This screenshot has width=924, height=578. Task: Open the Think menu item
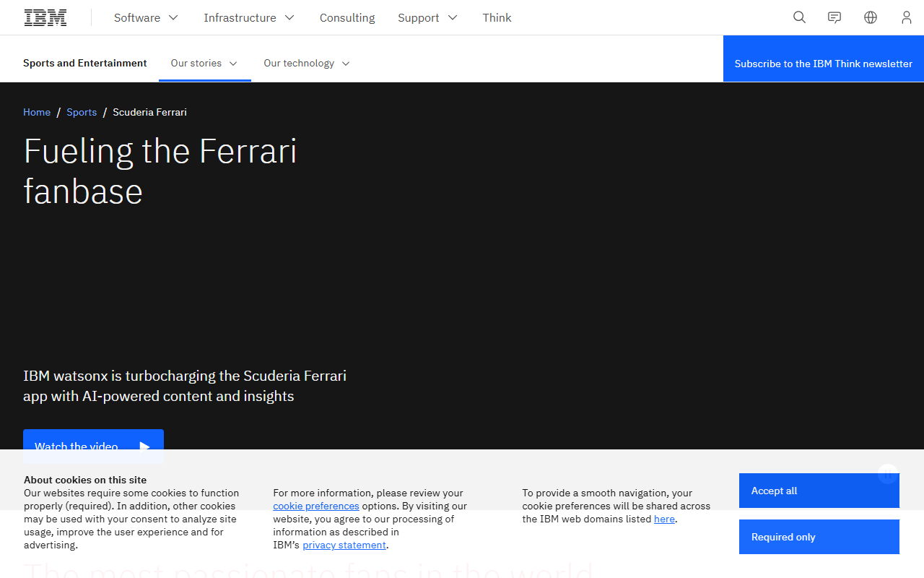(x=497, y=17)
